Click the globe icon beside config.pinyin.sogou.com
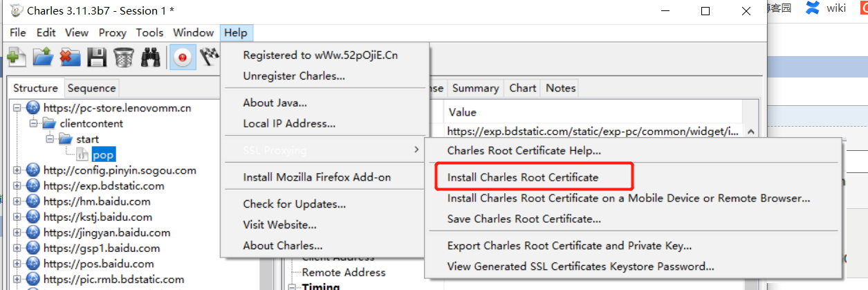The height and width of the screenshot is (290, 868). coord(33,170)
